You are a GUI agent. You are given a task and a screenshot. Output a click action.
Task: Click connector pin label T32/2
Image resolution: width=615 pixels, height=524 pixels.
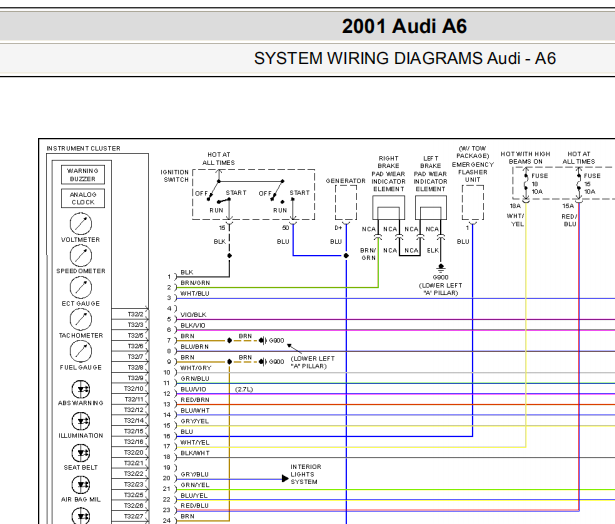(135, 314)
